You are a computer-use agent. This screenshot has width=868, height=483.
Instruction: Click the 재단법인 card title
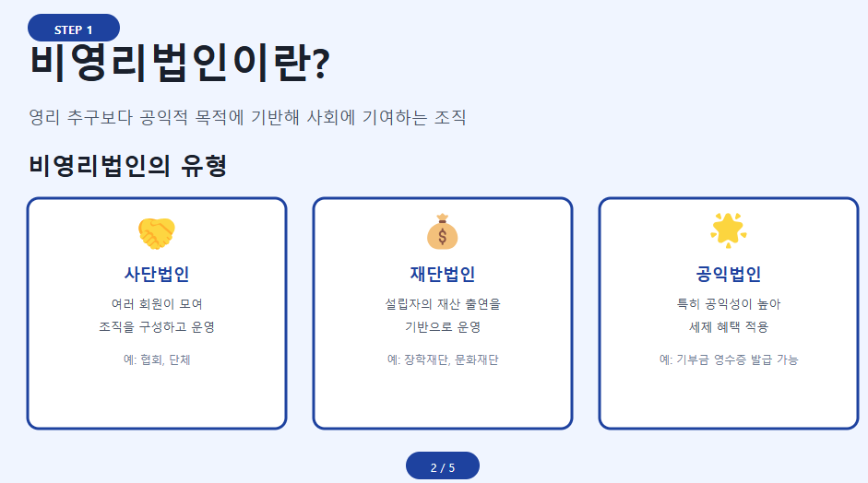pyautogui.click(x=443, y=275)
